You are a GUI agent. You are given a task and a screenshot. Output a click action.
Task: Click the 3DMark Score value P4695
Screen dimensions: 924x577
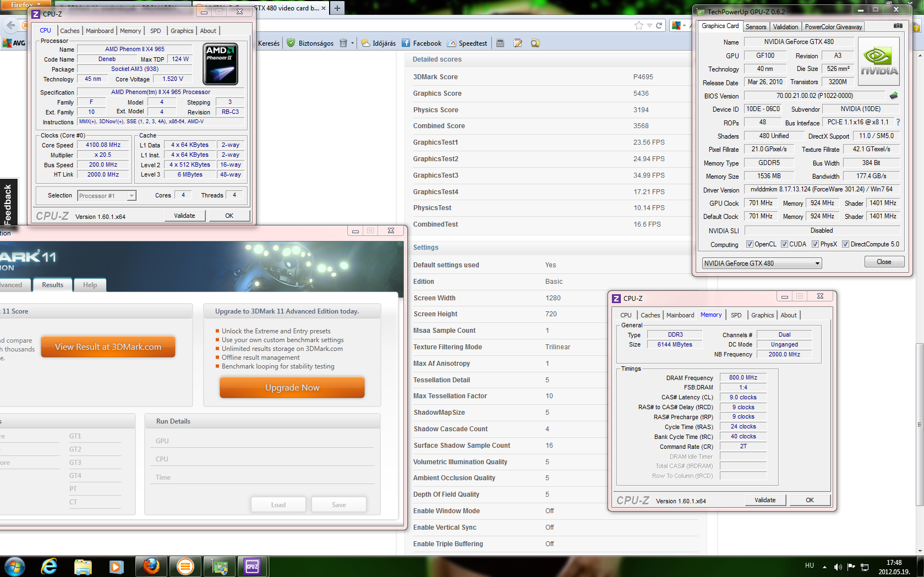(643, 77)
